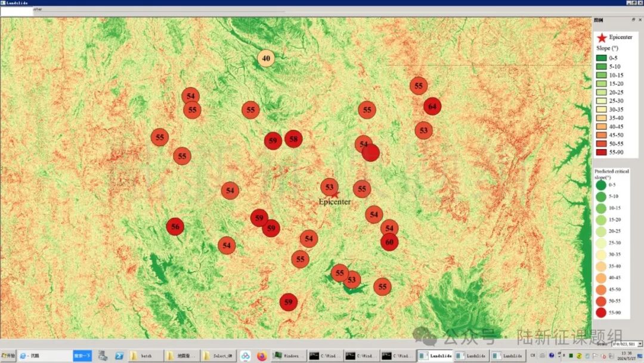Click the dark red marker labeled 64
The width and height of the screenshot is (644, 363).
tap(432, 106)
